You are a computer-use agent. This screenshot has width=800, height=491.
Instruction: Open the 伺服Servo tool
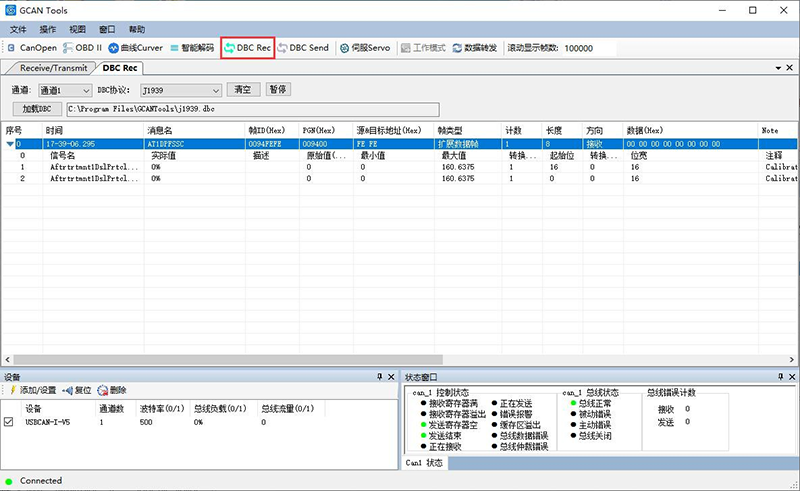click(x=366, y=47)
